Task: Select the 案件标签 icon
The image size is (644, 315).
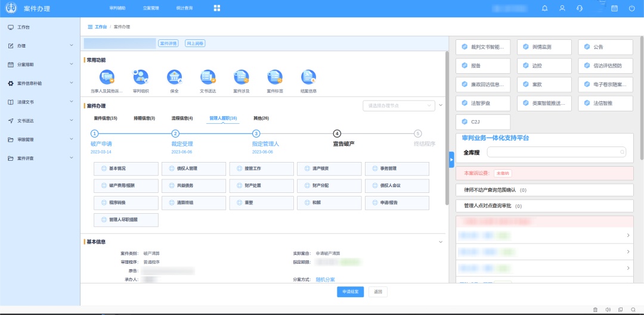Action: point(275,77)
